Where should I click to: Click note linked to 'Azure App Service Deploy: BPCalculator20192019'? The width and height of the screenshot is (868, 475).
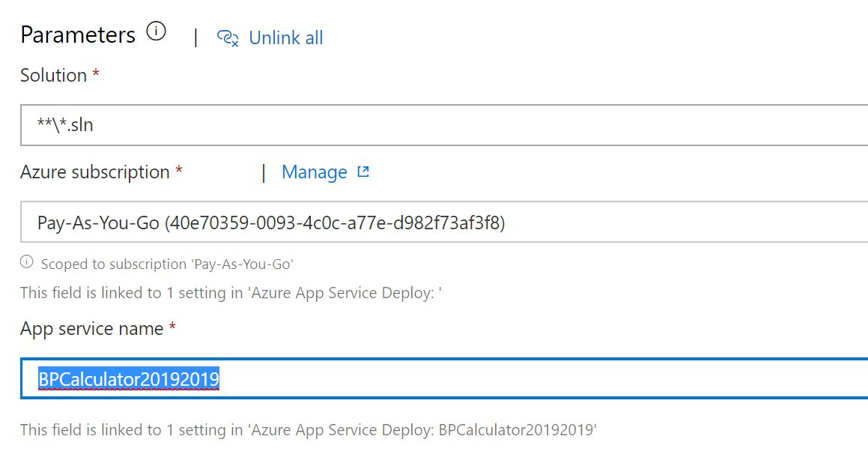coord(309,430)
